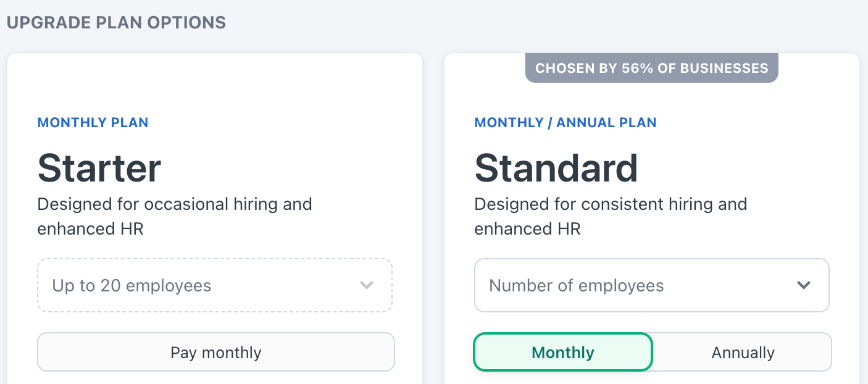Select the Monthly billing option for Standard
The image size is (868, 384).
tap(562, 352)
